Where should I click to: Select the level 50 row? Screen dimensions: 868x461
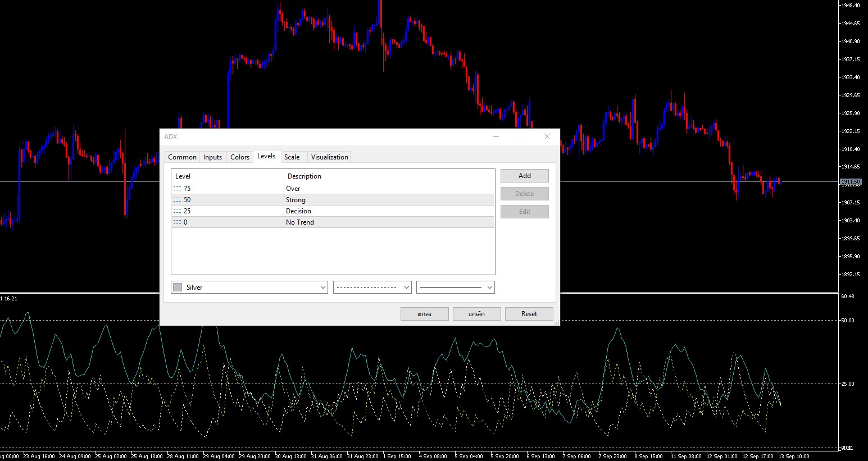click(x=333, y=200)
